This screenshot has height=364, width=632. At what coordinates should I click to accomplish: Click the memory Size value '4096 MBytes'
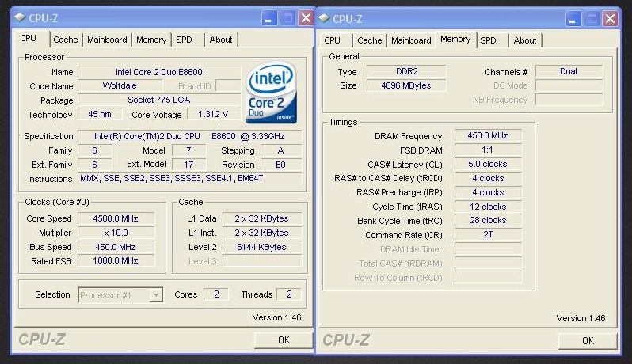(406, 85)
